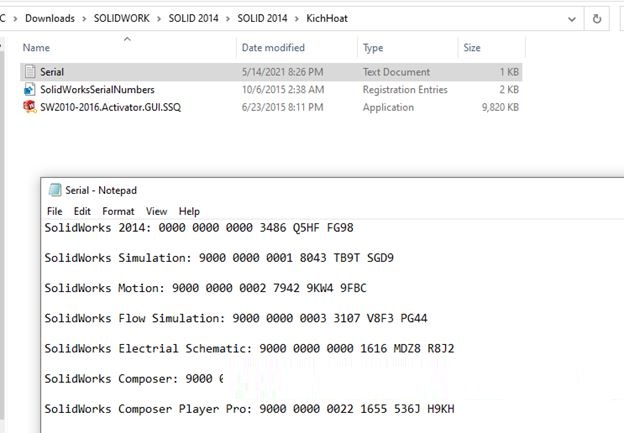Viewport: 624px width, 433px height.
Task: Open the Format menu in Notepad
Action: coord(118,211)
